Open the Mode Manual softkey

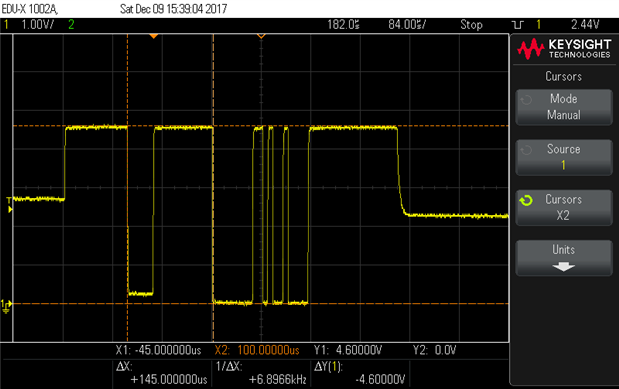click(564, 107)
